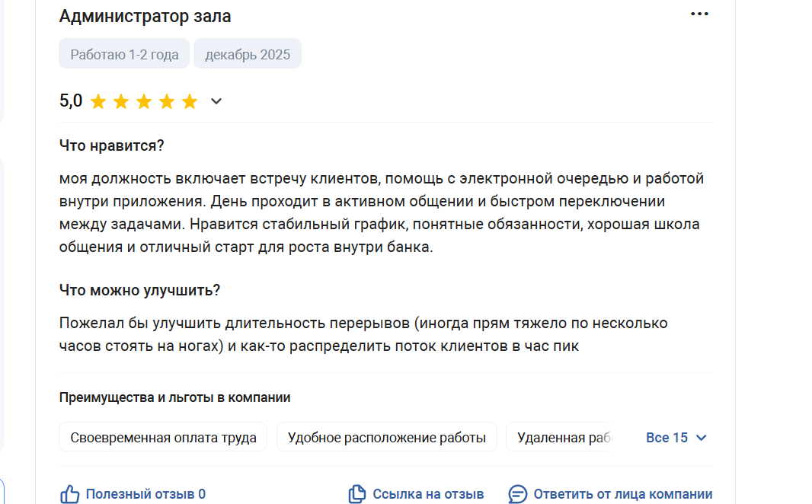
Task: Click the first yellow rating star
Action: [98, 101]
